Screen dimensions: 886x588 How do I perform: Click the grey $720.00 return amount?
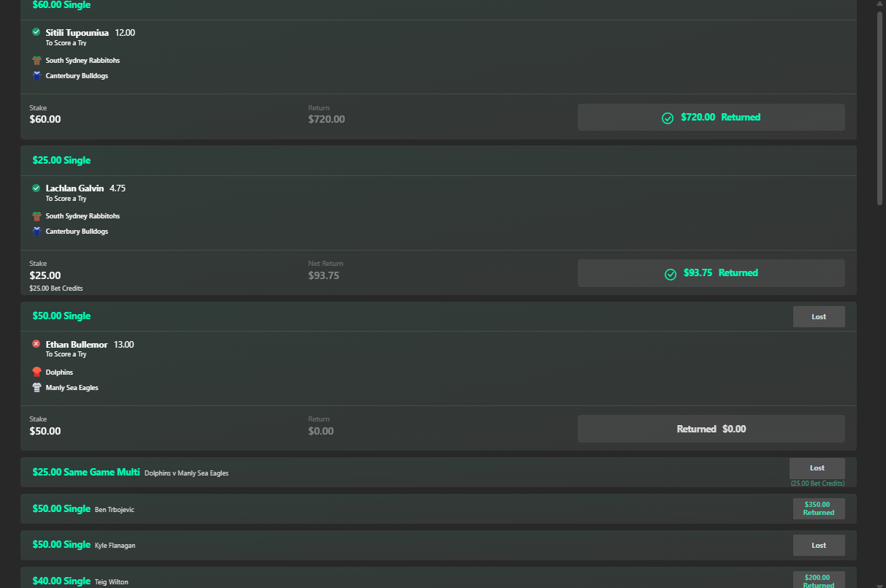326,119
